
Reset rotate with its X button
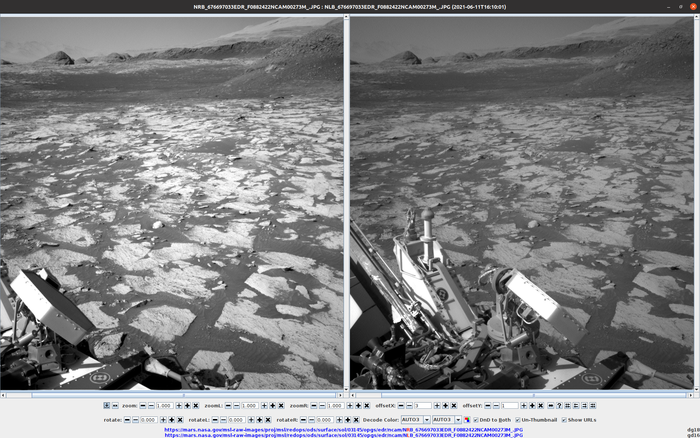coord(180,420)
